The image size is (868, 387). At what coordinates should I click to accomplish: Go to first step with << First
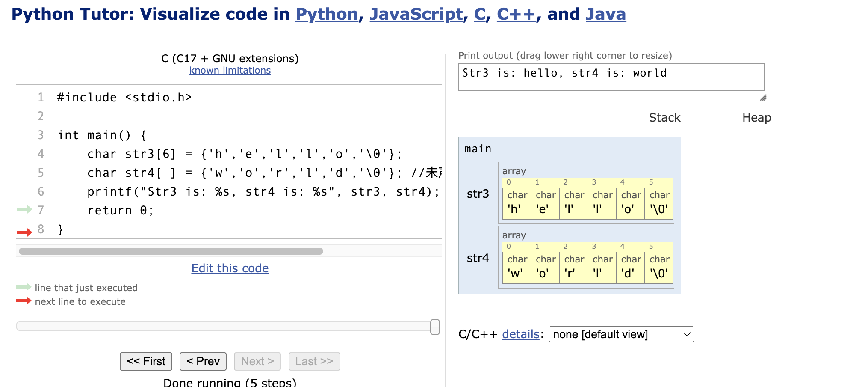pyautogui.click(x=146, y=361)
